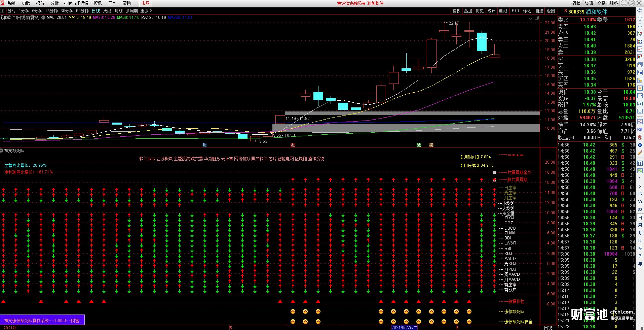Select the 60分钟 period tab
The image size is (644, 330).
point(83,11)
